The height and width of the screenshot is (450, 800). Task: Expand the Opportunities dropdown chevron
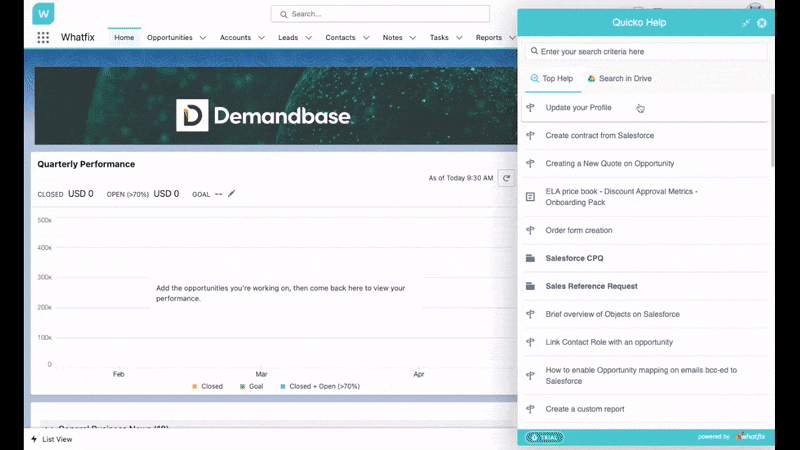tap(203, 38)
